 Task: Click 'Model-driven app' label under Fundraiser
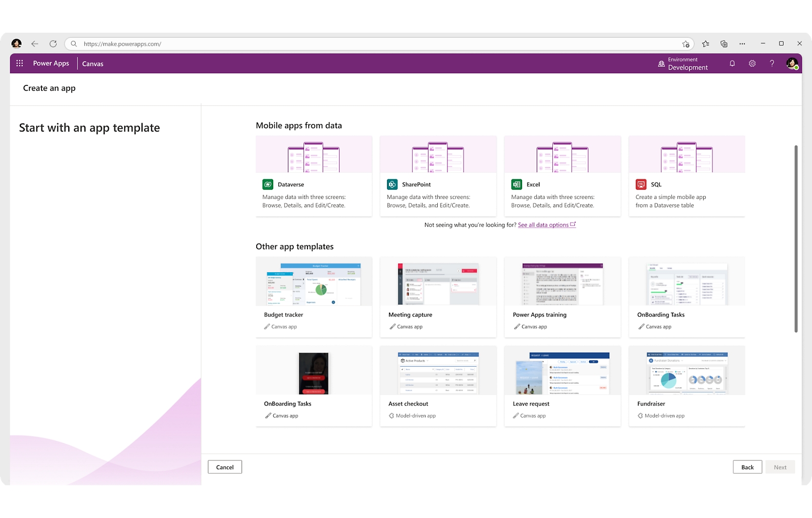point(665,416)
